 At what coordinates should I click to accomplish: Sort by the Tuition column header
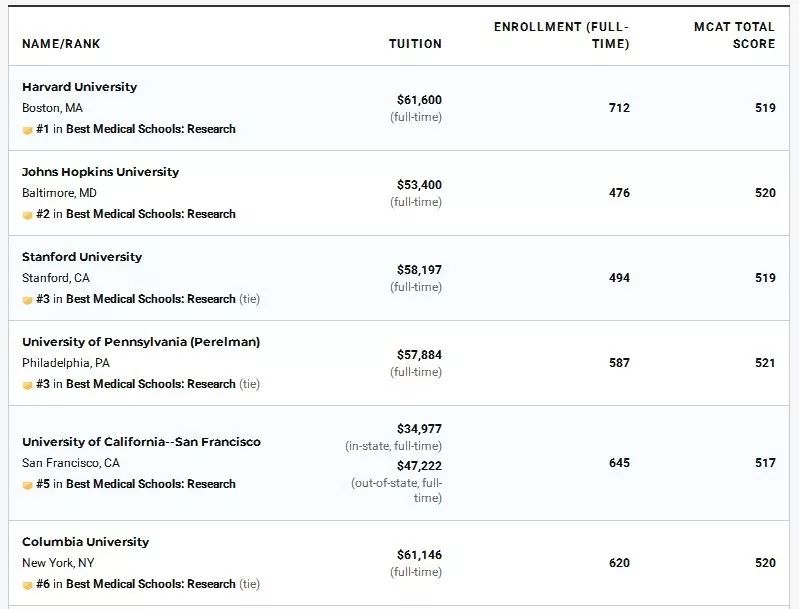pos(415,44)
